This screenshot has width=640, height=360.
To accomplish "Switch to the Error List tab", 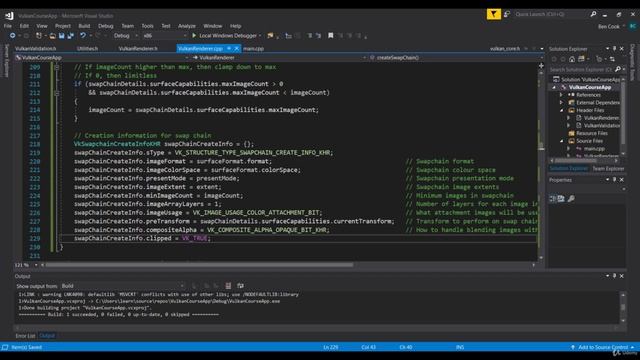I will tap(25, 336).
